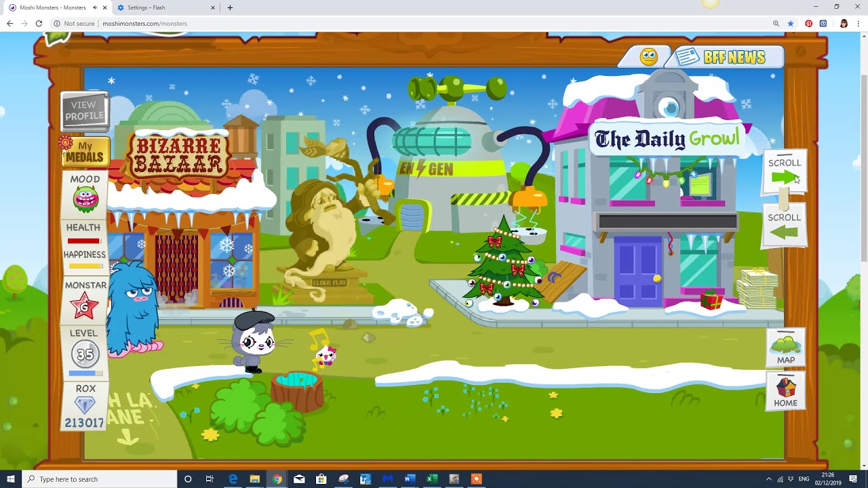Image resolution: width=868 pixels, height=488 pixels.
Task: Open Word from taskbar
Action: tap(410, 479)
